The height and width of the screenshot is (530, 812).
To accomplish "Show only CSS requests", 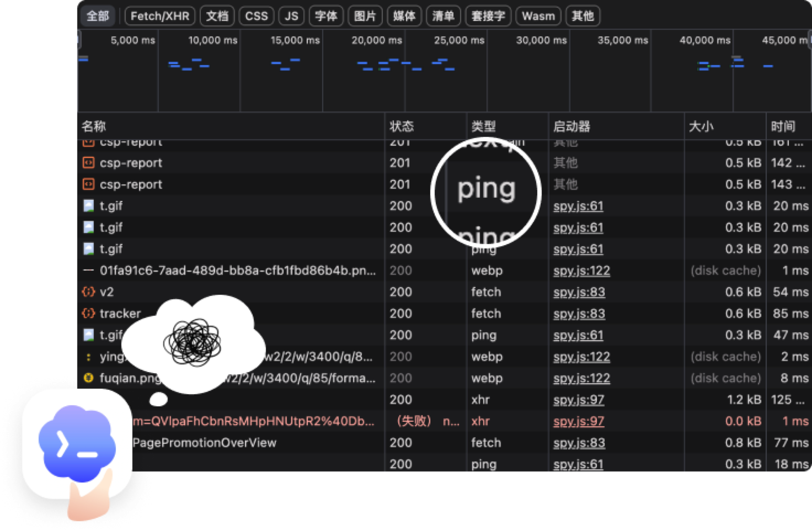I will tap(257, 16).
